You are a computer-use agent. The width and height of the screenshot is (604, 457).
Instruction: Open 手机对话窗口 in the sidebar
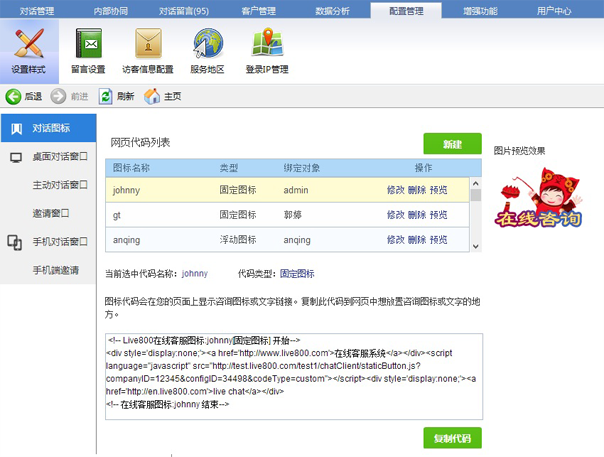coord(60,242)
